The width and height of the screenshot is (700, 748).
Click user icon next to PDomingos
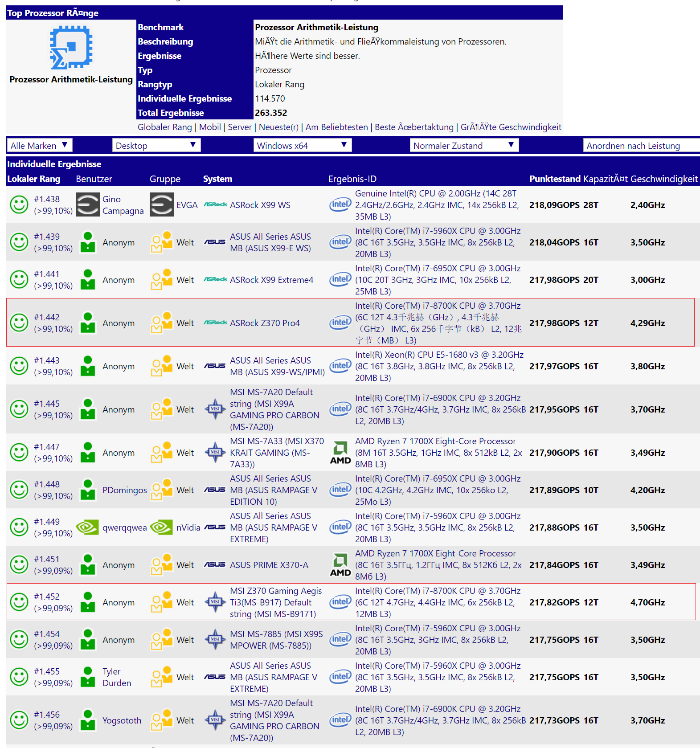(x=88, y=490)
